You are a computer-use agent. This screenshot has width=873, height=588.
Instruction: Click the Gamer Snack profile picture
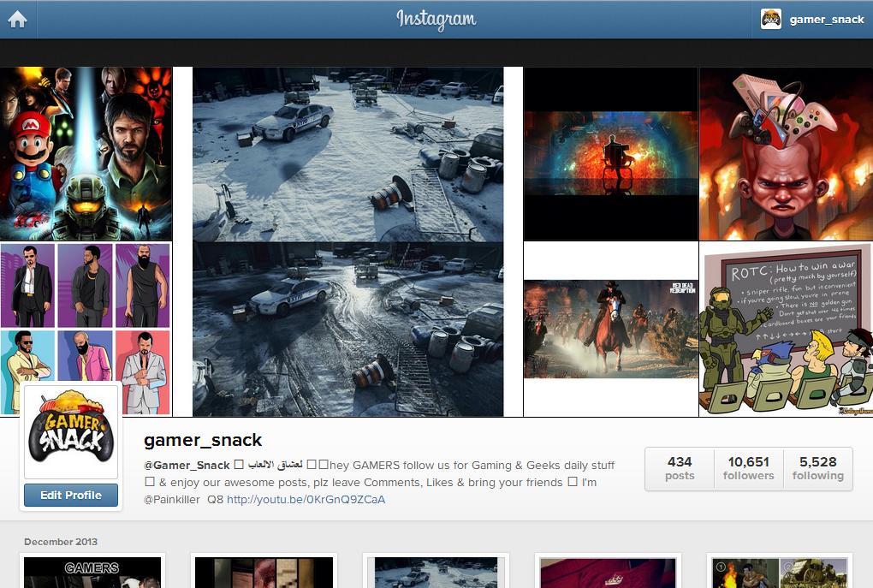pos(71,431)
